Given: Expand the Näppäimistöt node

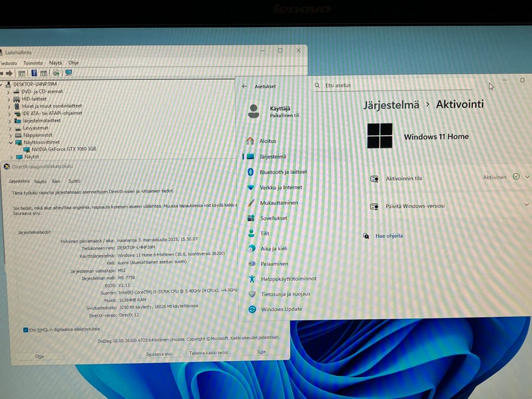Looking at the screenshot, I should [x=10, y=135].
